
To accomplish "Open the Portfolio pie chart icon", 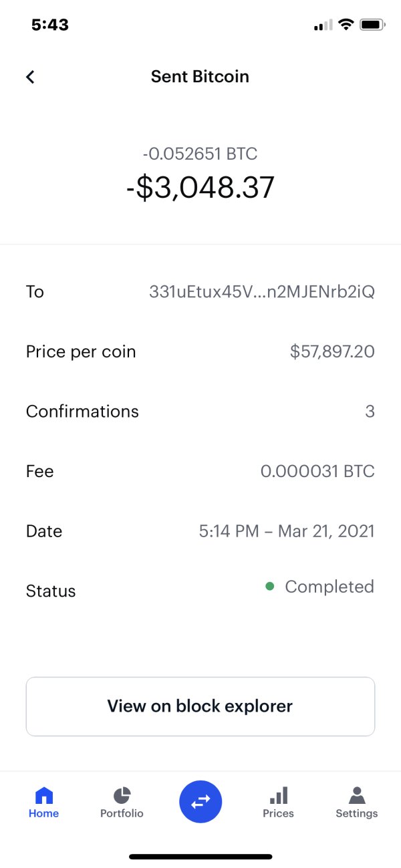I will click(x=122, y=795).
